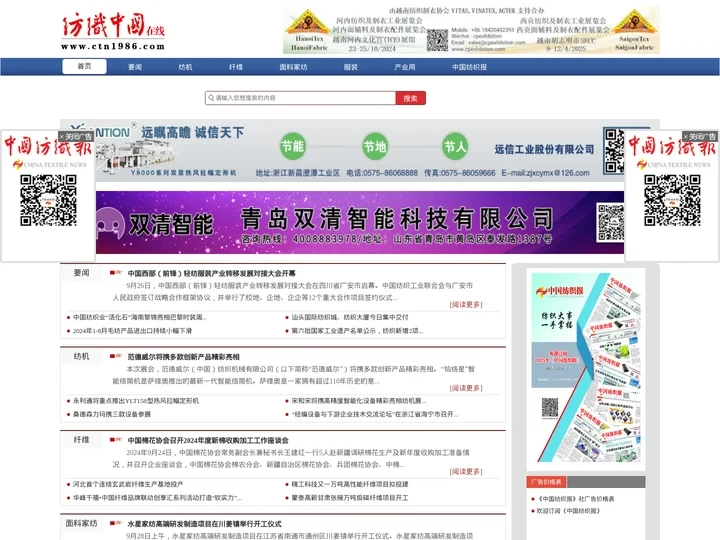Viewport: 720px width, 540px height.
Task: Click the QR code in the right 中国纺织报 ad
Action: [672, 200]
